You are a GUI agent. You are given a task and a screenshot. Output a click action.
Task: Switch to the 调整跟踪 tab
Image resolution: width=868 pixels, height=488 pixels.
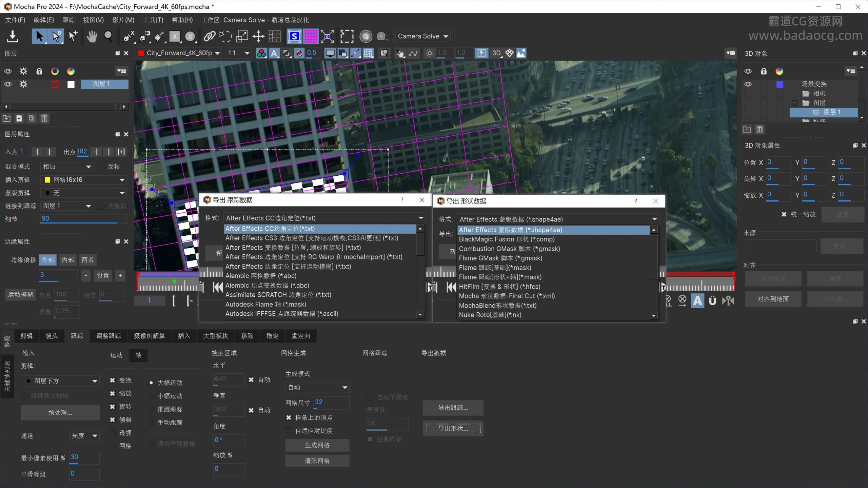(x=108, y=336)
